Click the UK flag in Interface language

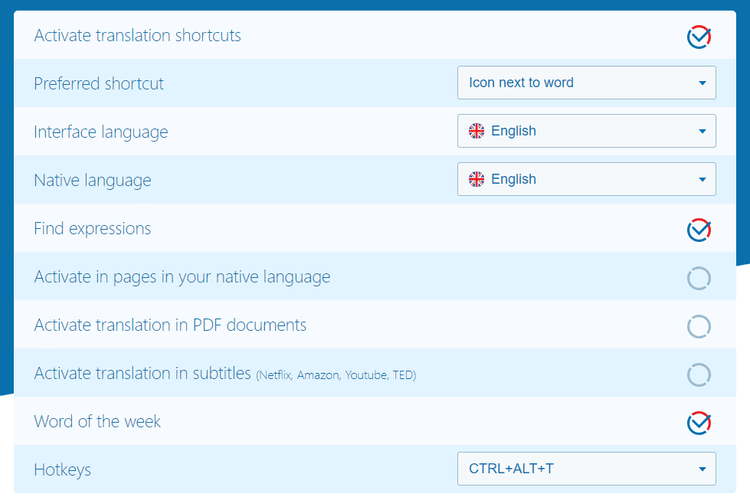pyautogui.click(x=477, y=131)
